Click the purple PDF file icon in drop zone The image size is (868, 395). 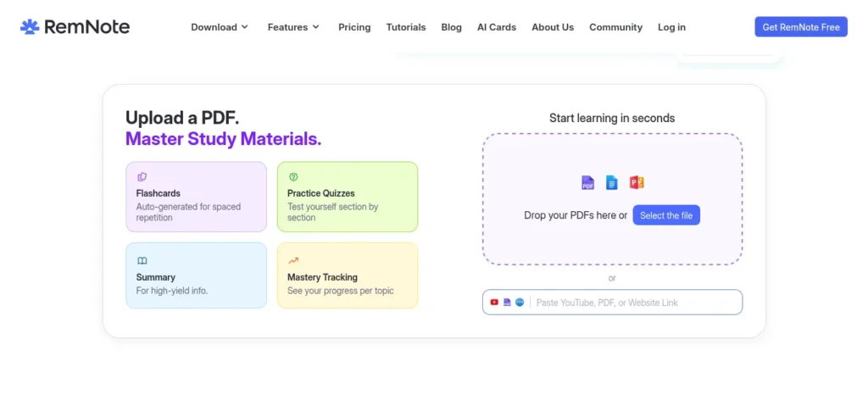tap(587, 182)
